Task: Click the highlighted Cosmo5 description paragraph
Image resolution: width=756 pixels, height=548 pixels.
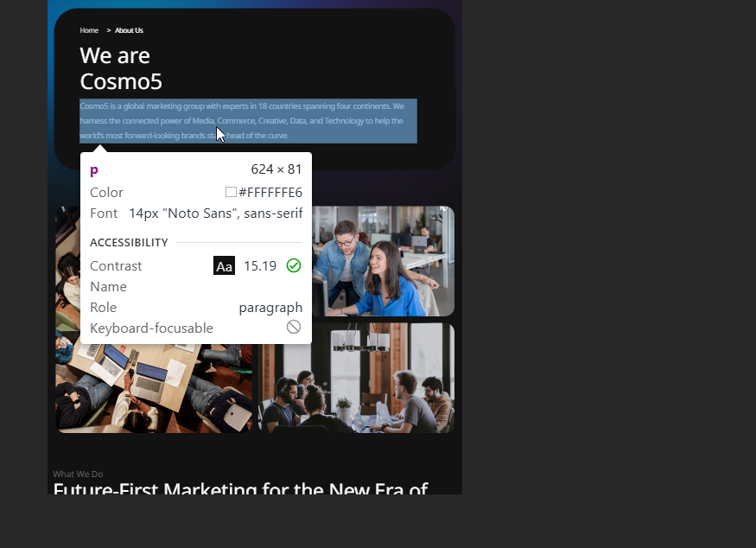Action: (x=248, y=121)
